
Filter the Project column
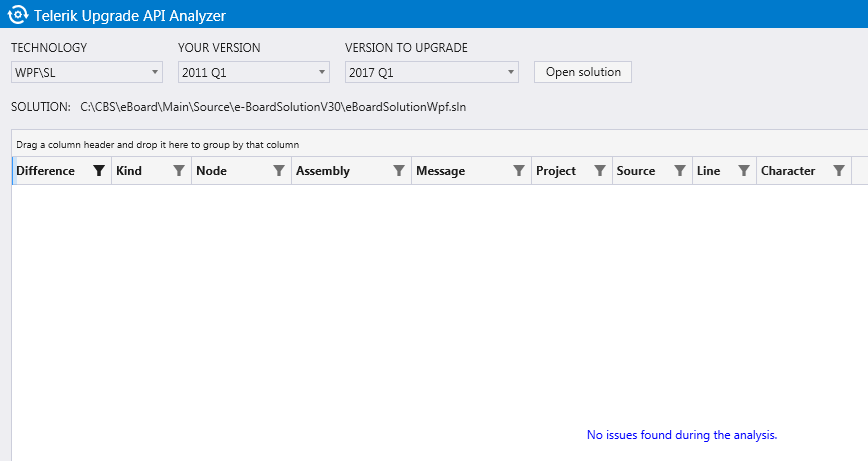600,171
